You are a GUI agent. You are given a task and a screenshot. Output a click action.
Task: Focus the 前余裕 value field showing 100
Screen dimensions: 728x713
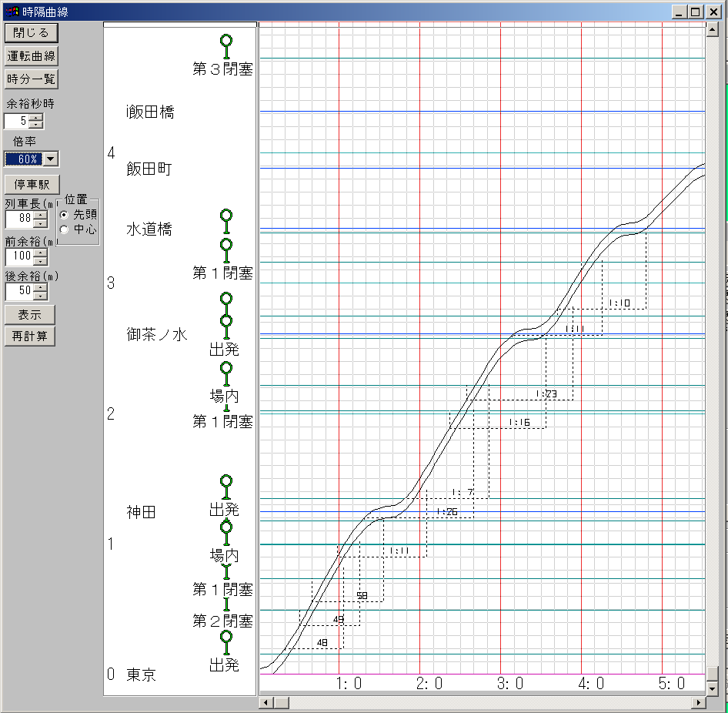click(x=19, y=256)
